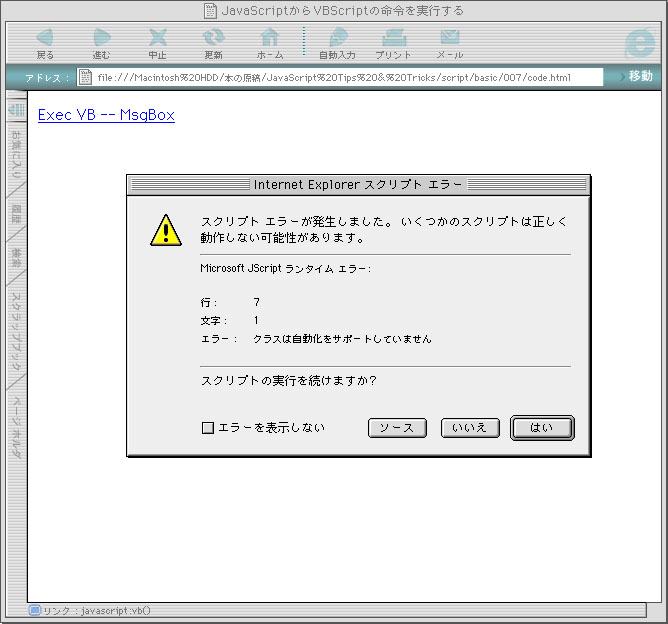Click the スクリプトの実行を続けますか？ text

288,380
